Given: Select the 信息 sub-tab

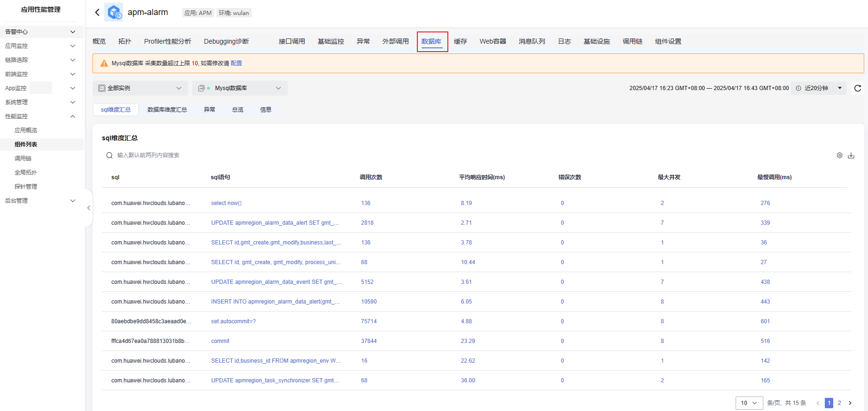Looking at the screenshot, I should (266, 110).
